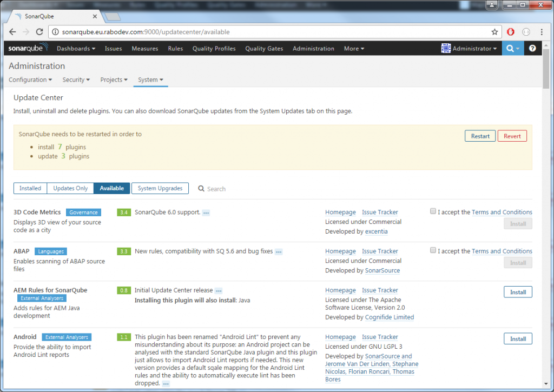This screenshot has height=392, width=554.
Task: Open Issue Tracker link for Android plugin
Action: (x=380, y=337)
